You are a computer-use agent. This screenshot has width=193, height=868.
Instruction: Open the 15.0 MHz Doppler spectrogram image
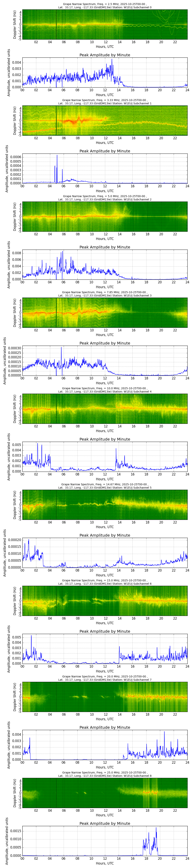pyautogui.click(x=105, y=600)
